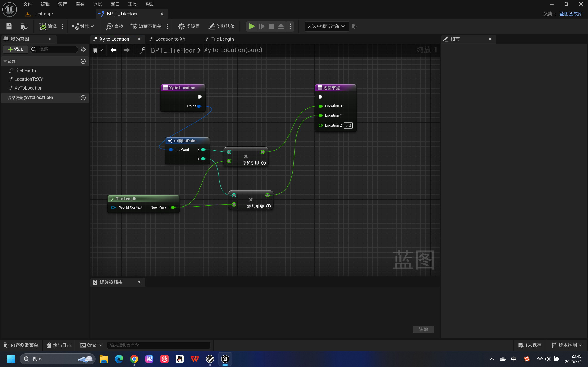The width and height of the screenshot is (588, 367).
Task: Focus the My Blueprint search field
Action: 54,49
